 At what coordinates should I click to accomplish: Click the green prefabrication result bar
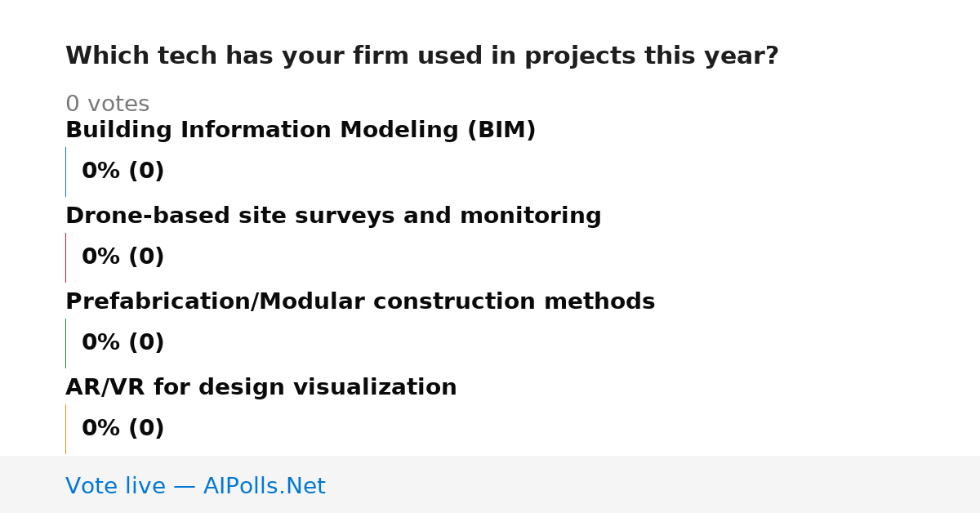point(65,343)
